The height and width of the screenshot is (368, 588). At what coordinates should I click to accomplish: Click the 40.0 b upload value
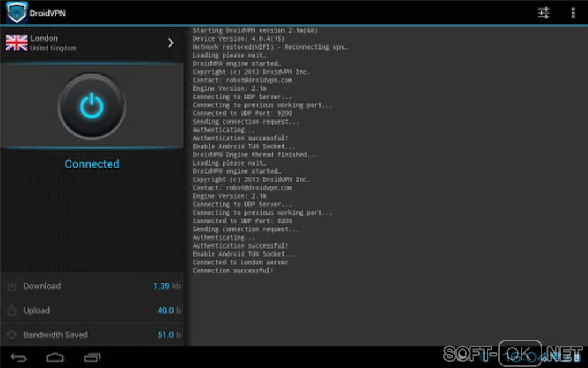(169, 310)
